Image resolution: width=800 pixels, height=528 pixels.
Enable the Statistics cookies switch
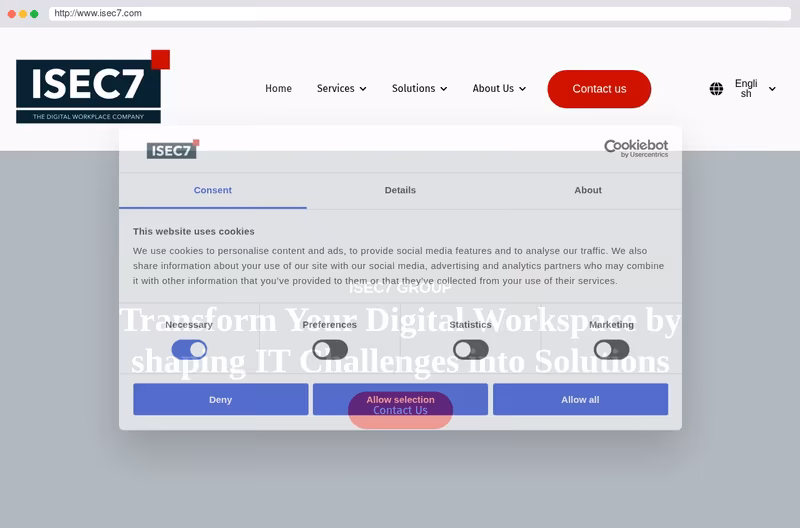click(x=470, y=350)
